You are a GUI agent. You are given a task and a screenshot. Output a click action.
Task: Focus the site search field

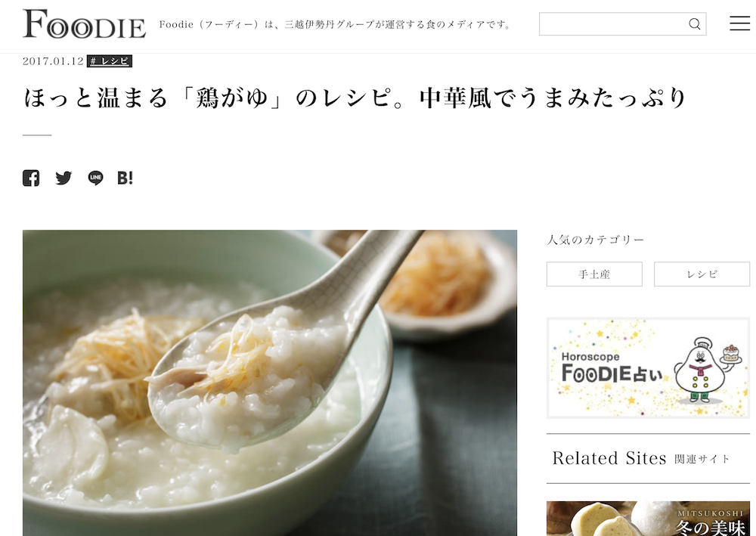[x=622, y=24]
